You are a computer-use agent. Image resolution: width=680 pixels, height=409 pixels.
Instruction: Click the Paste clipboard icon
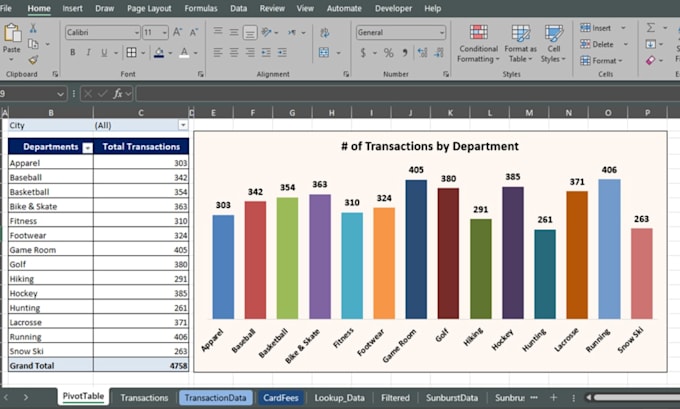(12, 33)
